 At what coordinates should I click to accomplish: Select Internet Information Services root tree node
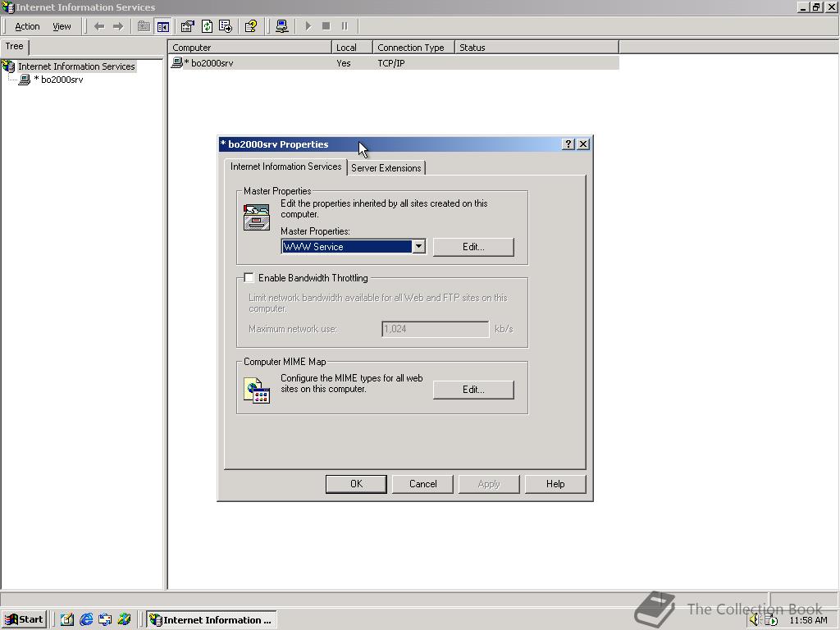76,66
